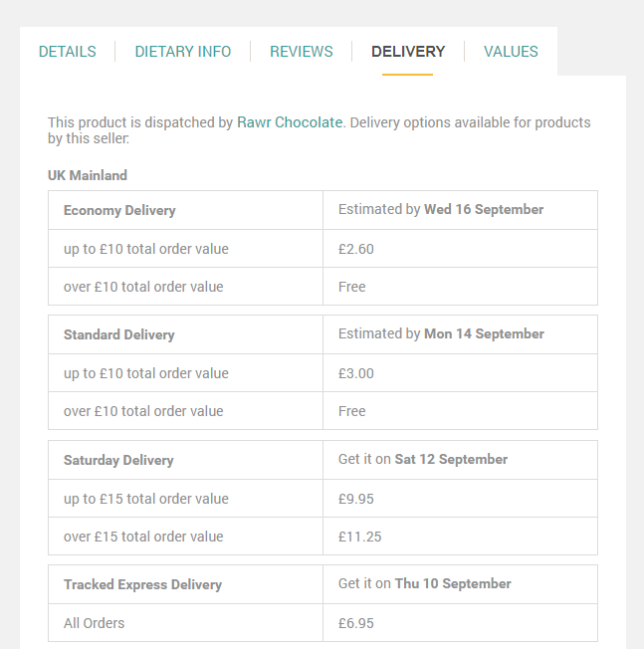Click the £2.60 economy price cell
644x649 pixels.
pyautogui.click(x=460, y=249)
